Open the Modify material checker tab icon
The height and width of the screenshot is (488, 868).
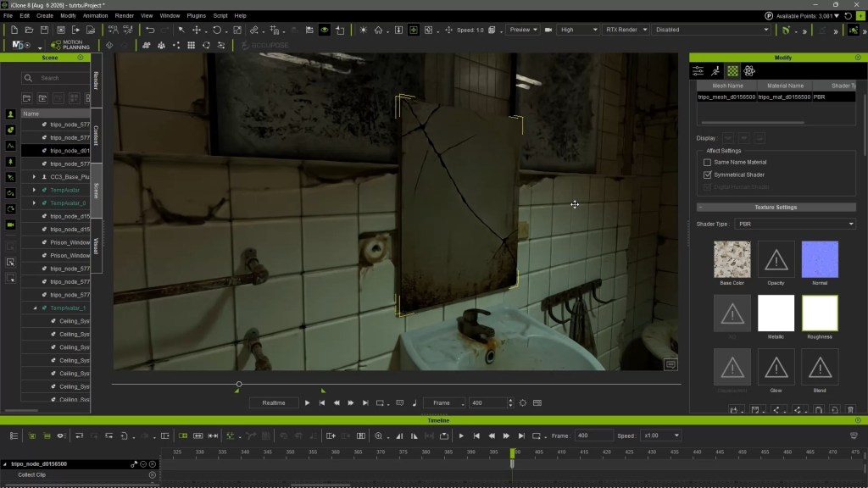(732, 71)
